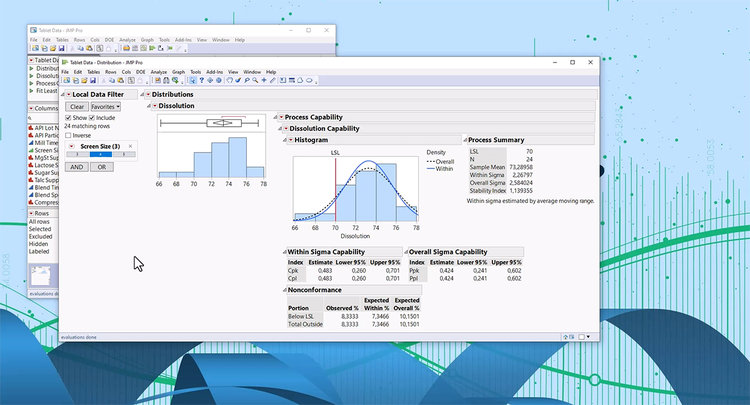The width and height of the screenshot is (750, 405).
Task: Toggle the Include checkbox in data filter
Action: tap(92, 118)
